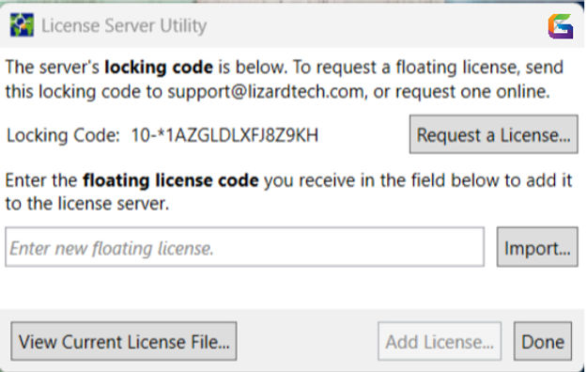The image size is (588, 372).
Task: Click Done to close the utility
Action: tap(543, 342)
